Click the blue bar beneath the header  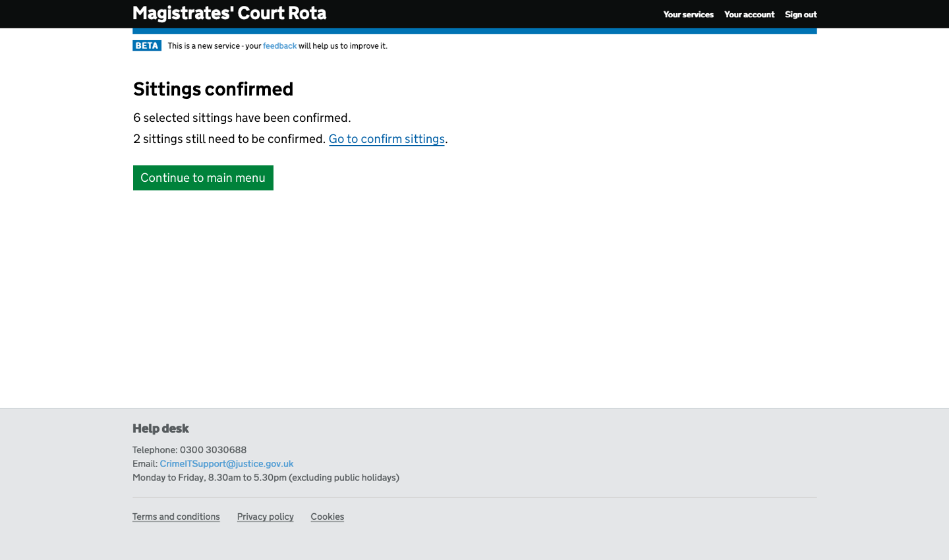[474, 31]
